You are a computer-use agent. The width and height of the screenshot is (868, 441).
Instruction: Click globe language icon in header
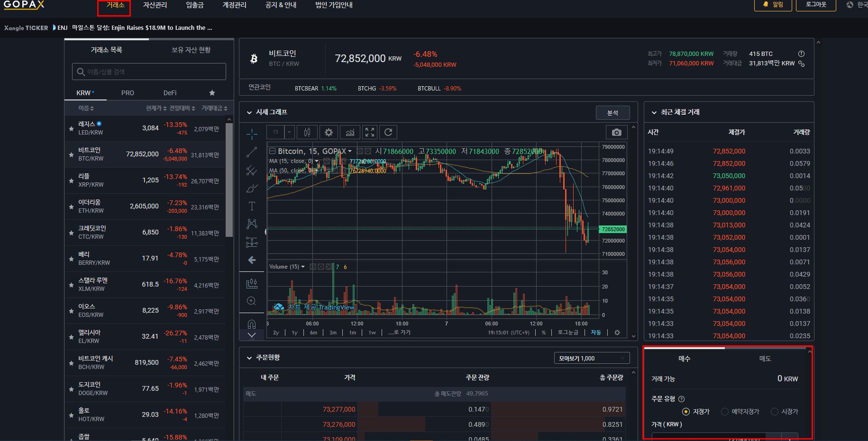click(x=850, y=5)
